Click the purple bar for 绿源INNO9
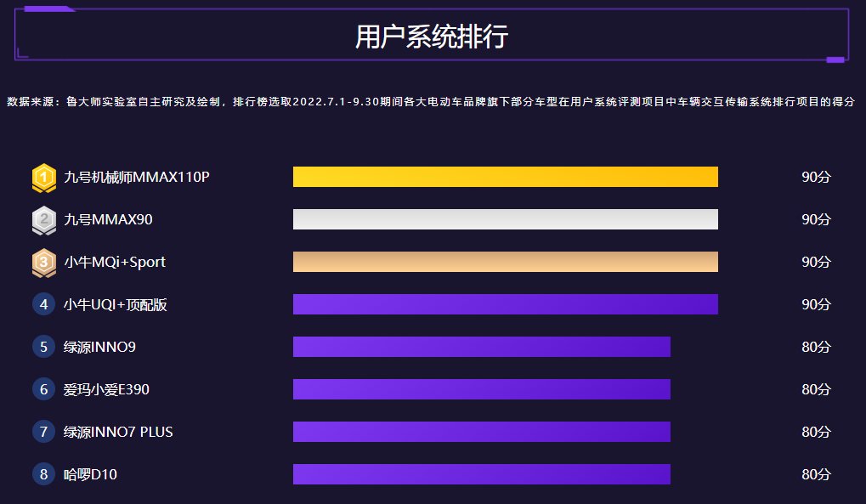The image size is (866, 504). point(482,347)
